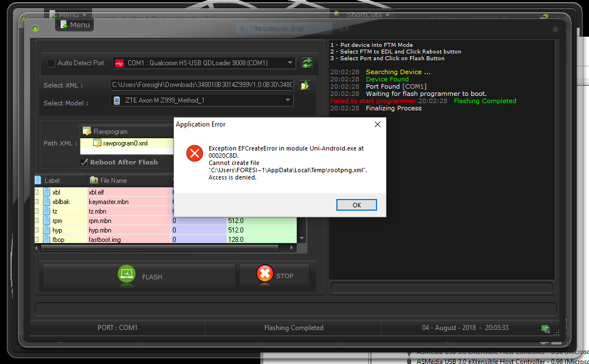This screenshot has width=589, height=364.
Task: Click the tz row file icon
Action: pyautogui.click(x=47, y=211)
